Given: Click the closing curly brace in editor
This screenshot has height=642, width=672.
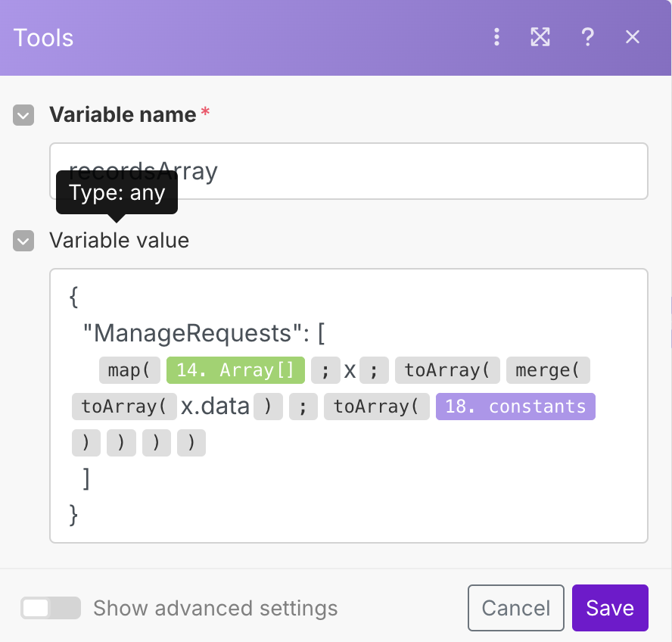Looking at the screenshot, I should (73, 515).
